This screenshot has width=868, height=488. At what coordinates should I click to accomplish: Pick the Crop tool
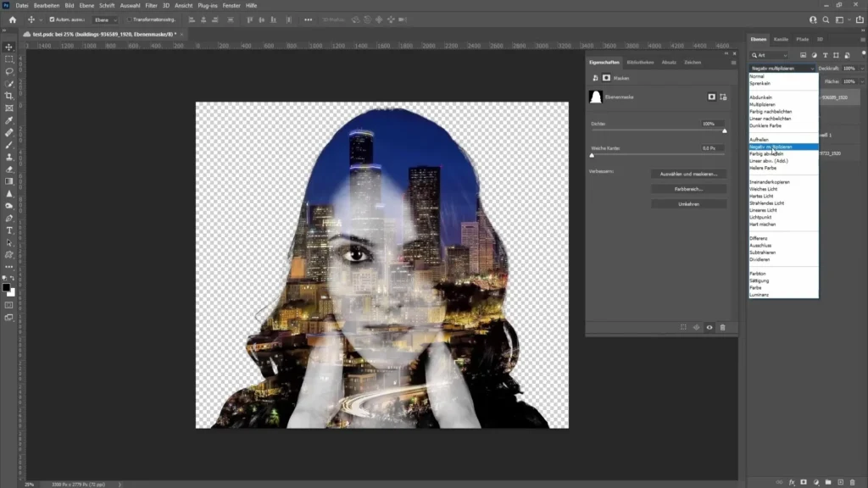click(x=9, y=96)
